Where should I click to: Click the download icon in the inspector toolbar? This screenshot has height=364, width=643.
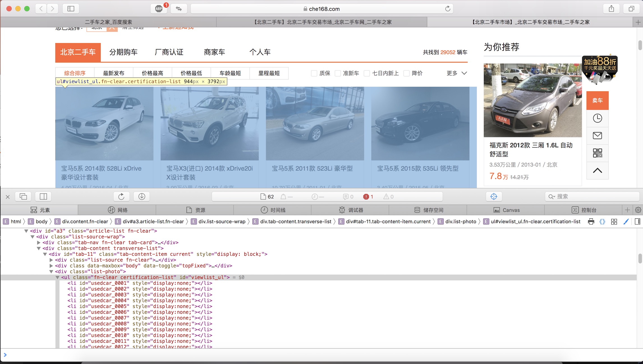141,196
